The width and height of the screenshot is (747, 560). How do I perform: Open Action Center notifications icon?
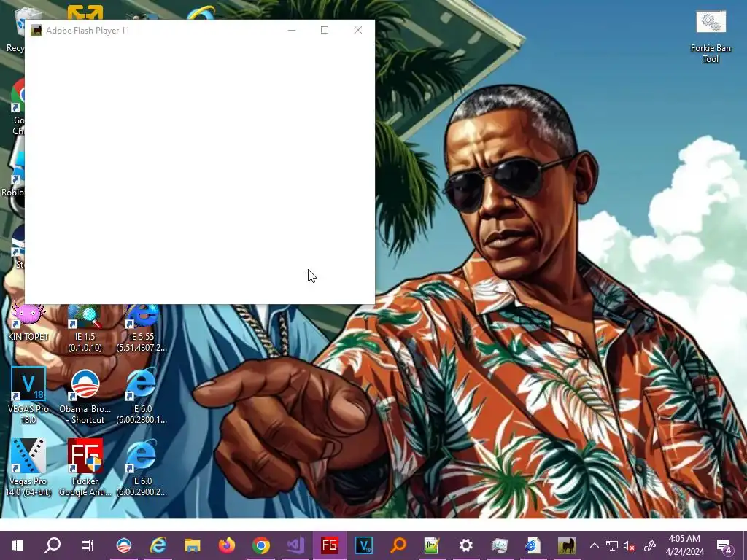[724, 545]
